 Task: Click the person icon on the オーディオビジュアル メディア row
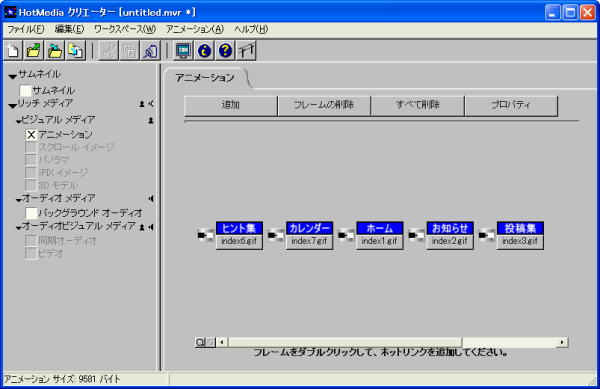click(142, 227)
